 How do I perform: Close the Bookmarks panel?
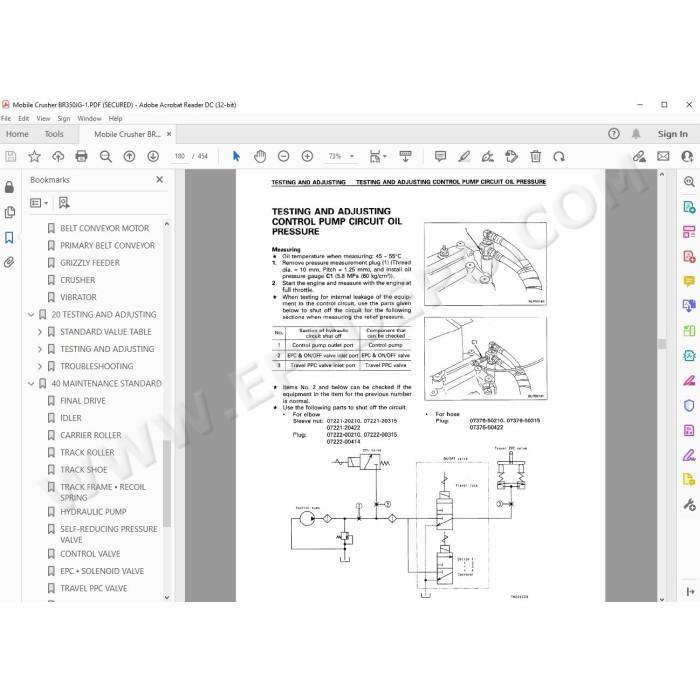159,179
